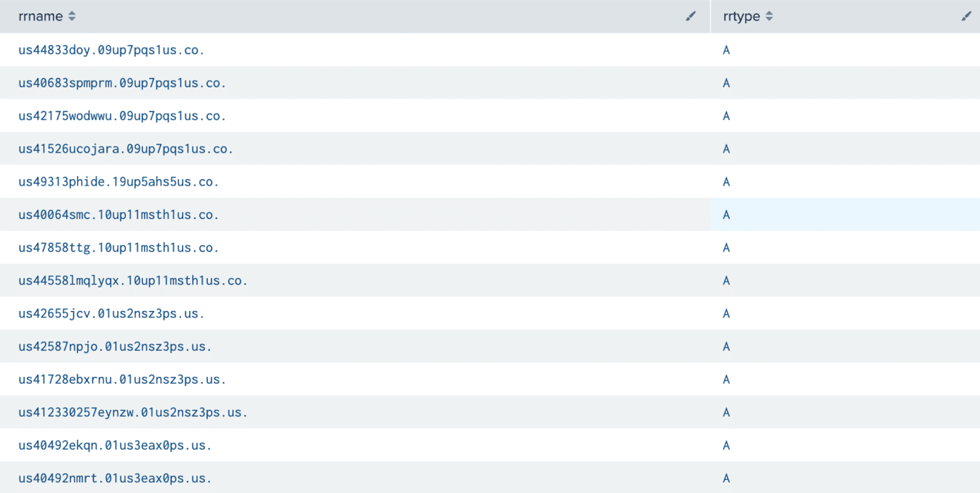Select us42587npjo.01us2nsz3ps.us. name
The height and width of the screenshot is (493, 980).
point(115,346)
